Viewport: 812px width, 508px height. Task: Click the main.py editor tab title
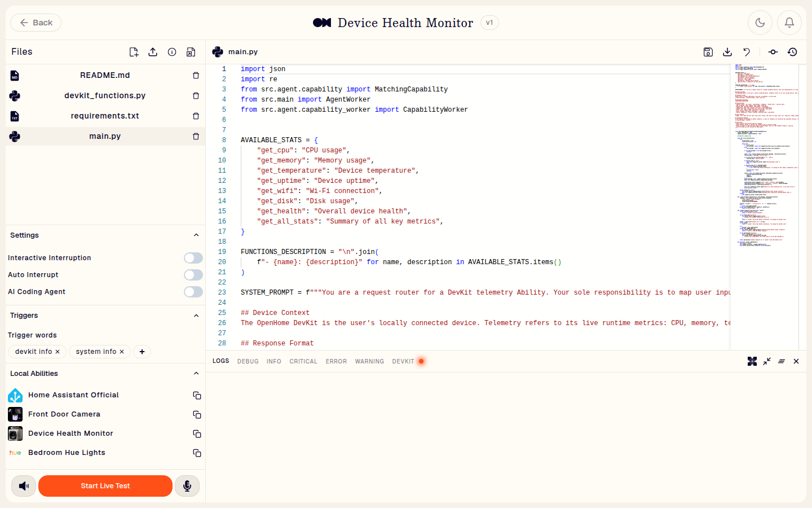pos(243,52)
